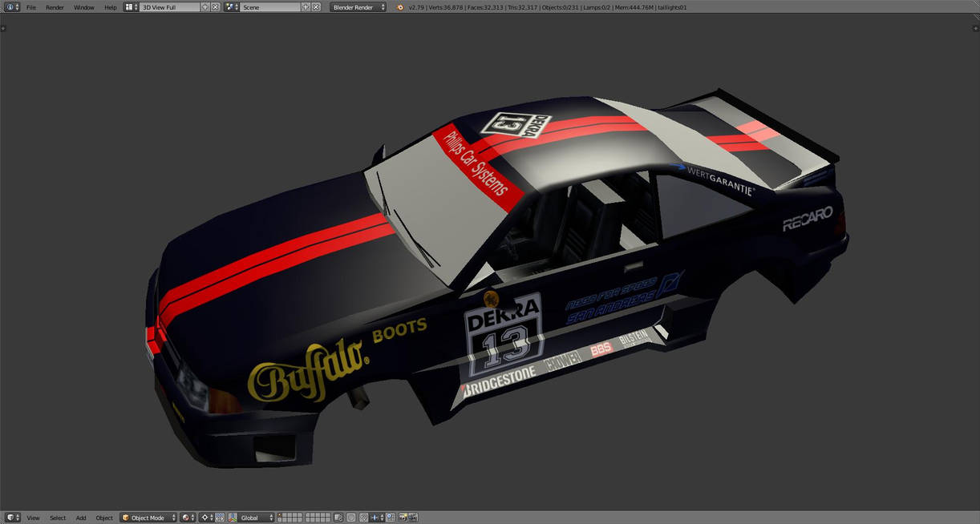Click the snap target option icon
This screenshot has width=980, height=524.
[x=391, y=518]
